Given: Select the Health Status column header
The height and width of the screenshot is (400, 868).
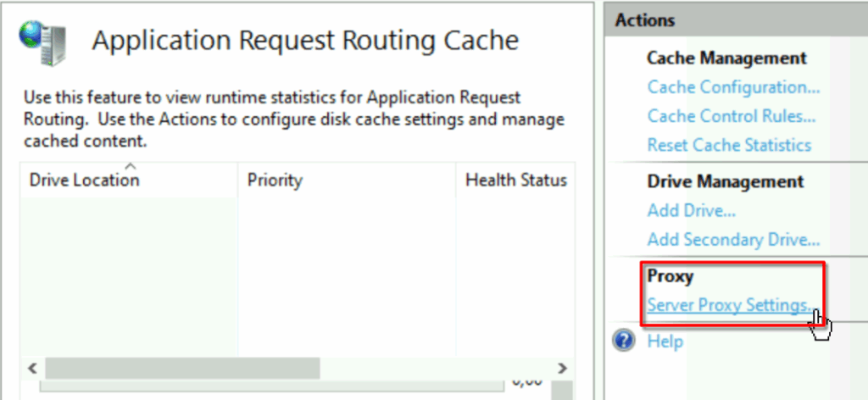Looking at the screenshot, I should point(516,180).
